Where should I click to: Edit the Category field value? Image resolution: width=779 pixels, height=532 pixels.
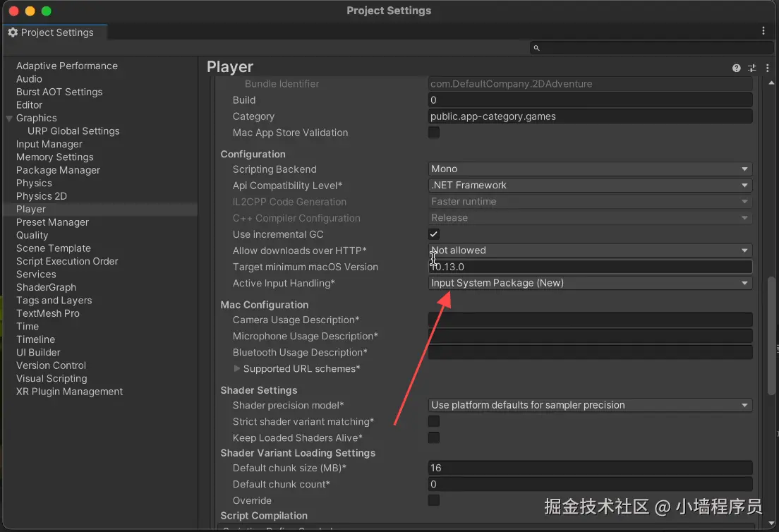pos(590,116)
